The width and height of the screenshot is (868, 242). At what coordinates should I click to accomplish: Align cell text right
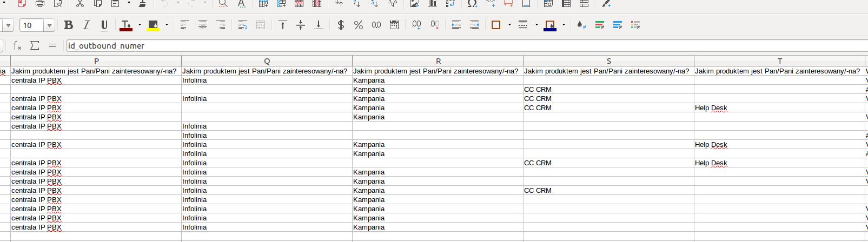[221, 25]
